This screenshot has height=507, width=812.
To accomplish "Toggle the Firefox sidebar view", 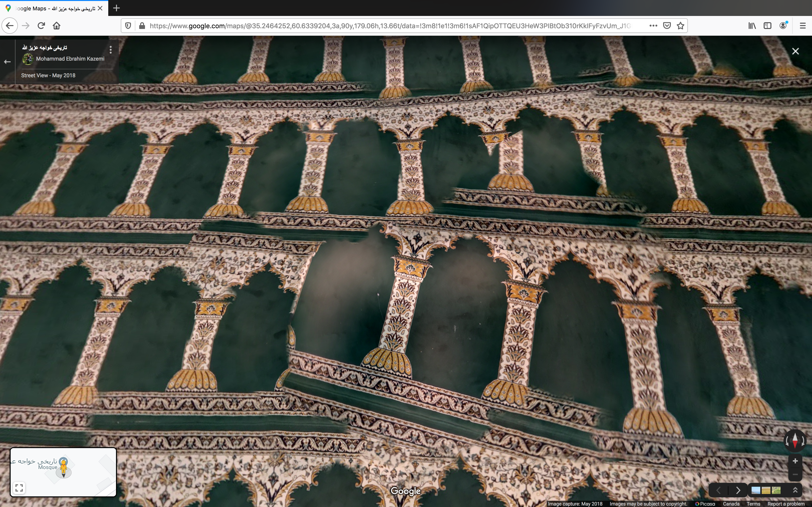I will pyautogui.click(x=767, y=26).
